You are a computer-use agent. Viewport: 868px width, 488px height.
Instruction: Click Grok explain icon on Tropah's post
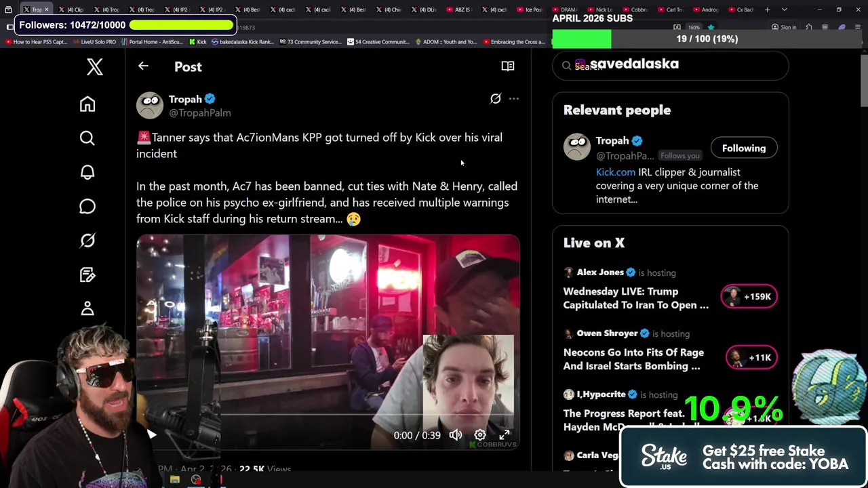click(x=496, y=99)
